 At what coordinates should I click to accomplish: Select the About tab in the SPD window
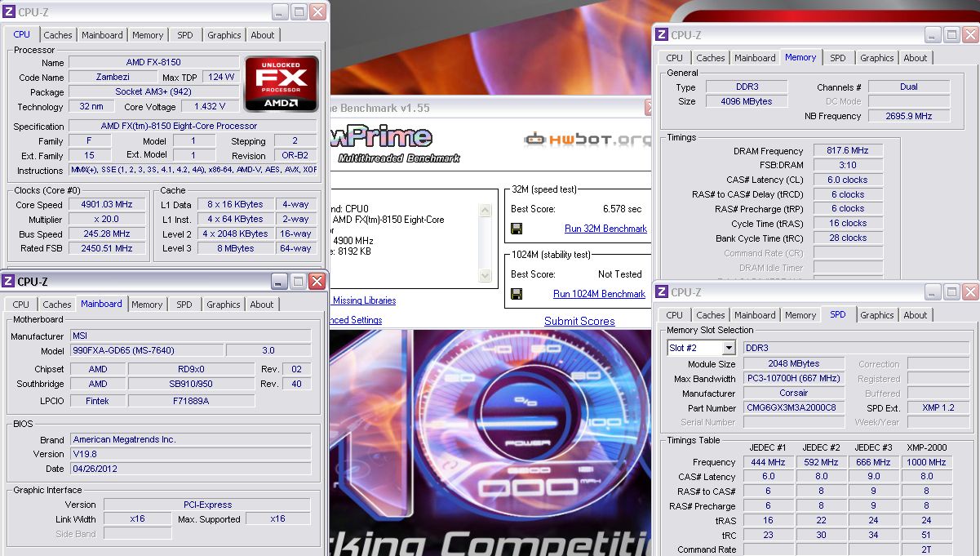915,315
